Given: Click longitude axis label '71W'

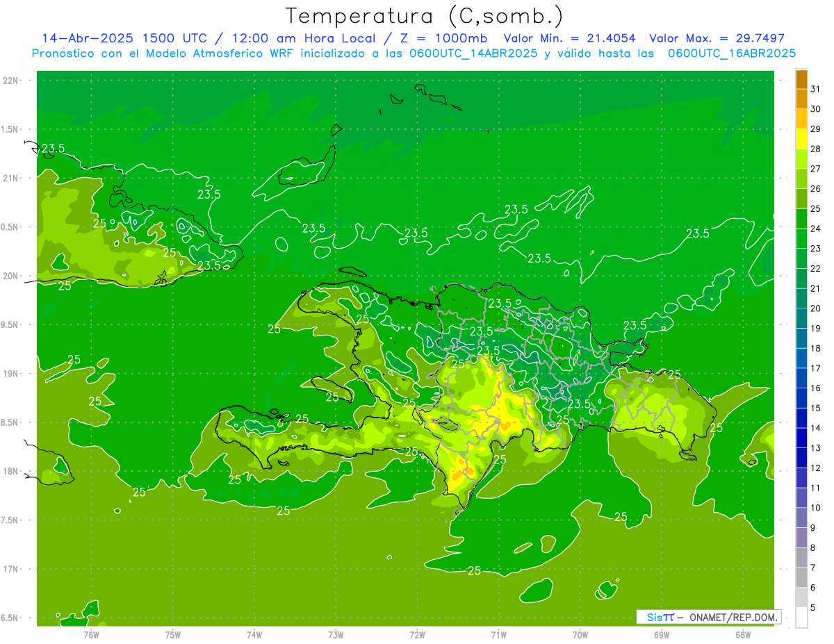Looking at the screenshot, I should tap(498, 634).
